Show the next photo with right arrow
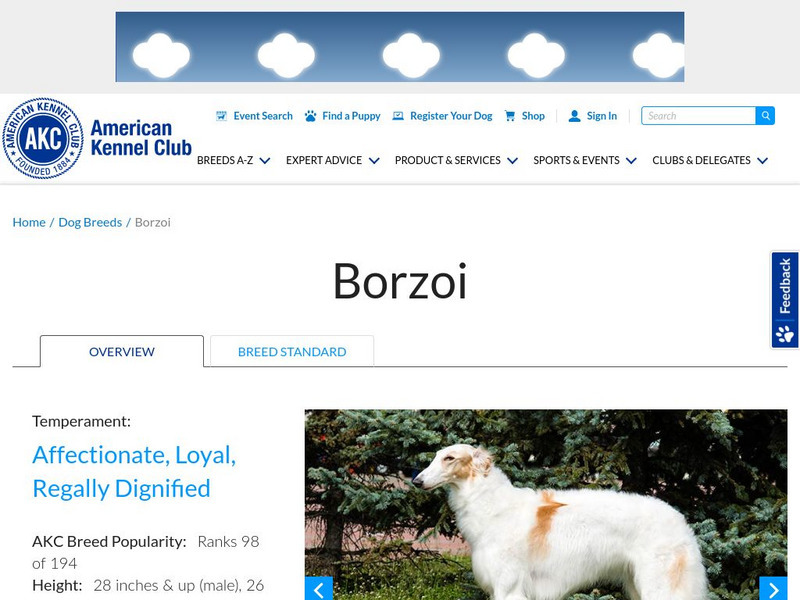This screenshot has width=800, height=600. click(773, 589)
